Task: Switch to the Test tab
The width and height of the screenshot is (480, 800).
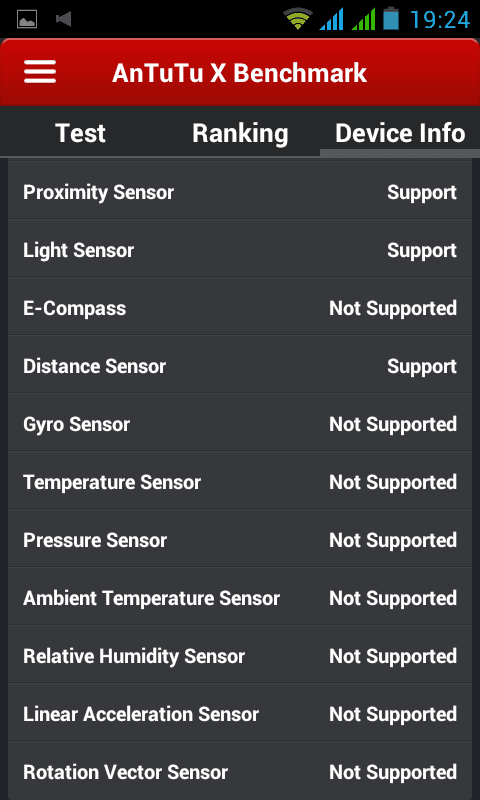Action: [x=80, y=133]
